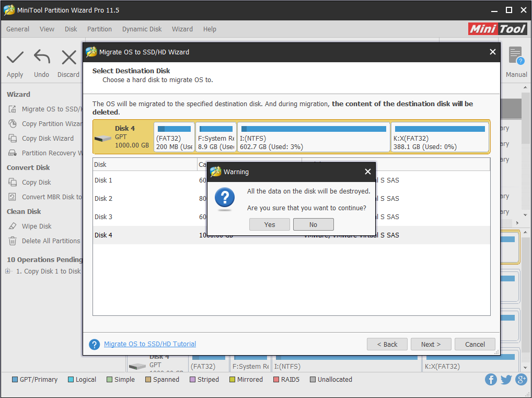Click the Disk 4 drive icon in wizard
The width and height of the screenshot is (532, 398).
[x=103, y=139]
